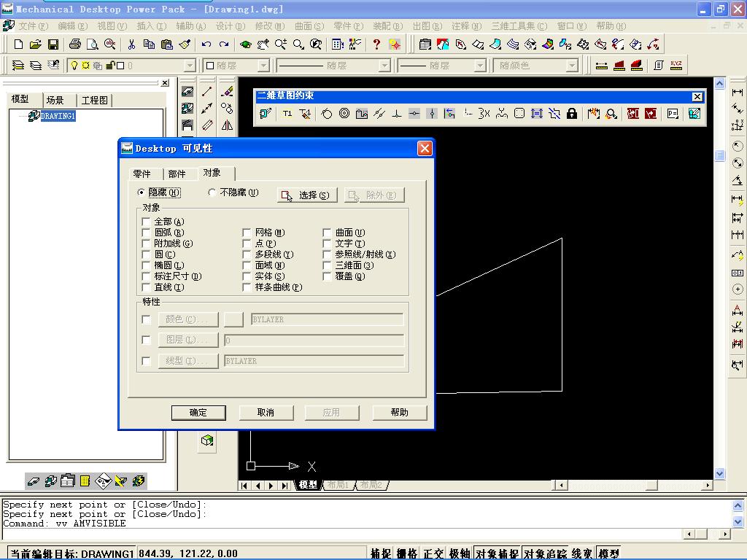Click the Copy icon in toolbar
This screenshot has height=560, width=747.
pyautogui.click(x=149, y=44)
